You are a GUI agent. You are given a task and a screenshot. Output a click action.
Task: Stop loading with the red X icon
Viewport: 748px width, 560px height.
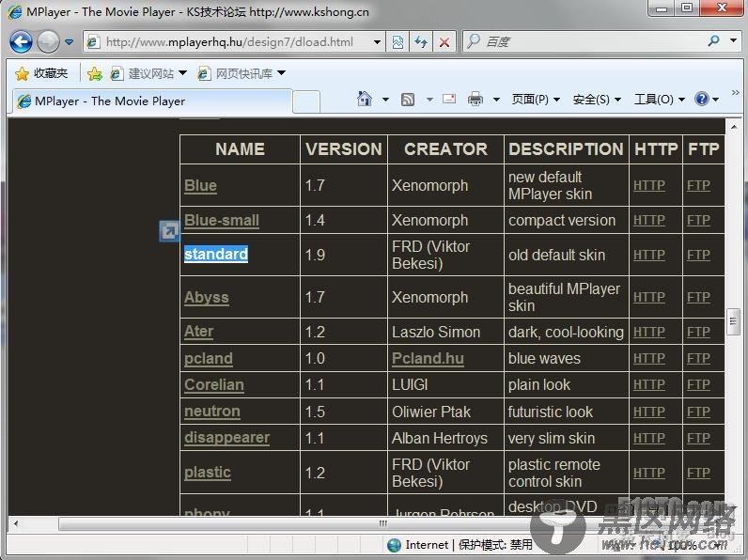click(444, 42)
